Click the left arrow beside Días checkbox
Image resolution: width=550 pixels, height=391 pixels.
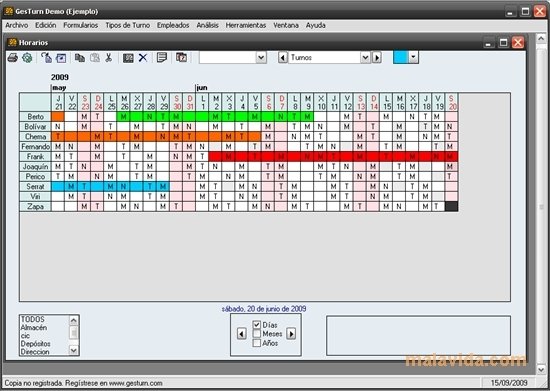pos(242,333)
